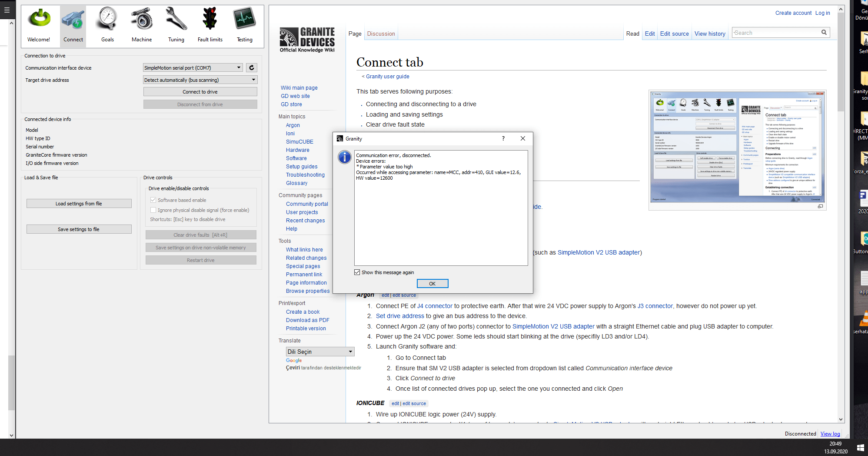Open GD web site link
The image size is (868, 456).
coord(295,96)
